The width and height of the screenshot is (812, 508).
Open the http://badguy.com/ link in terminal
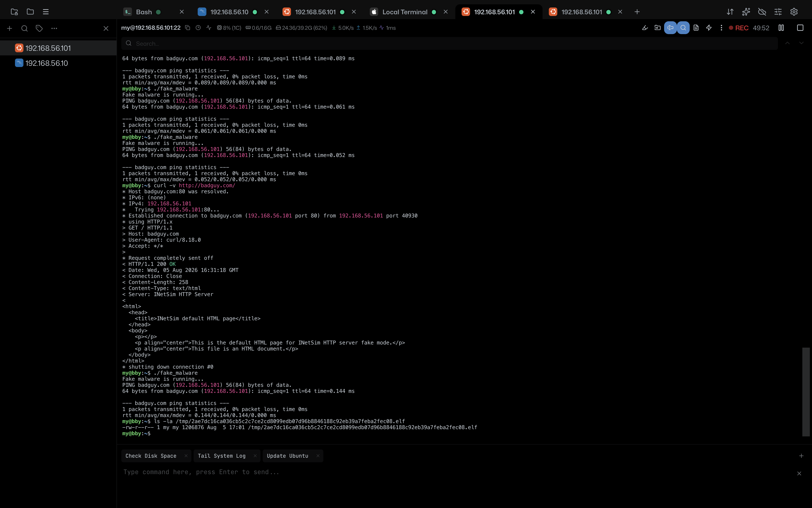pos(207,186)
